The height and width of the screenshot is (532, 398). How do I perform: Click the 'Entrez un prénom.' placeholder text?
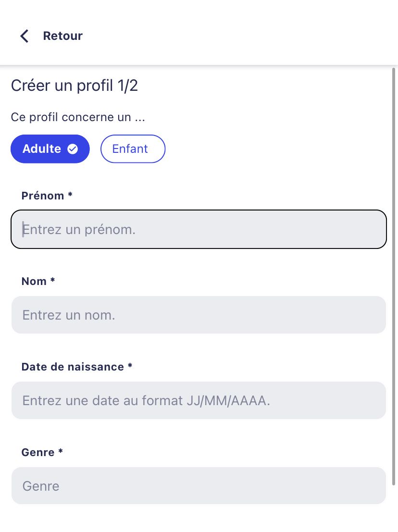[79, 230]
